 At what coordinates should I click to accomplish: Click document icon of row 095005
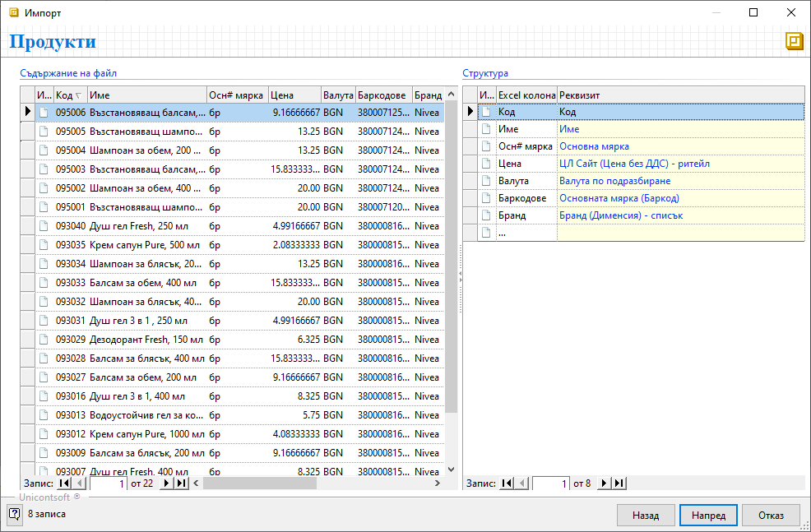44,132
